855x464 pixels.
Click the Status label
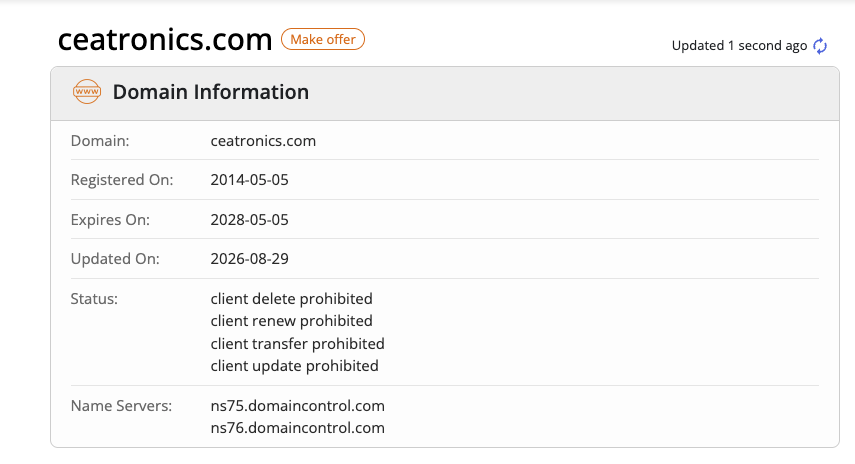coord(94,299)
